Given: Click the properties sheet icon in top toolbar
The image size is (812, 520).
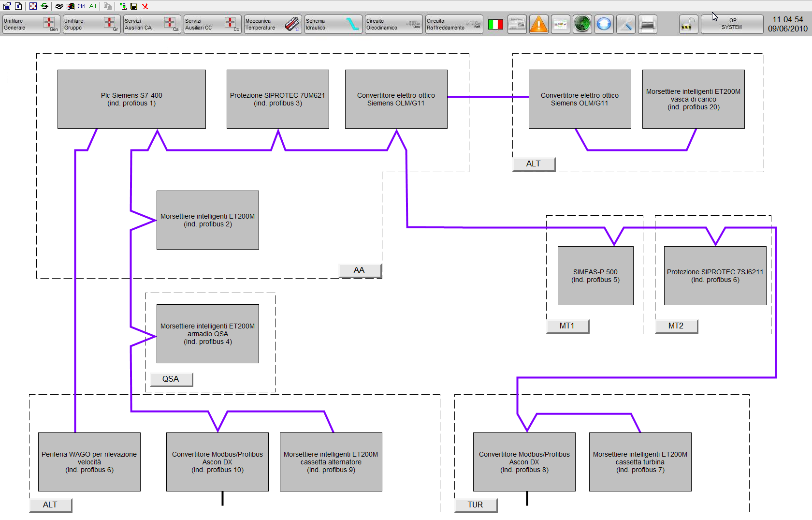Looking at the screenshot, I should point(7,6).
